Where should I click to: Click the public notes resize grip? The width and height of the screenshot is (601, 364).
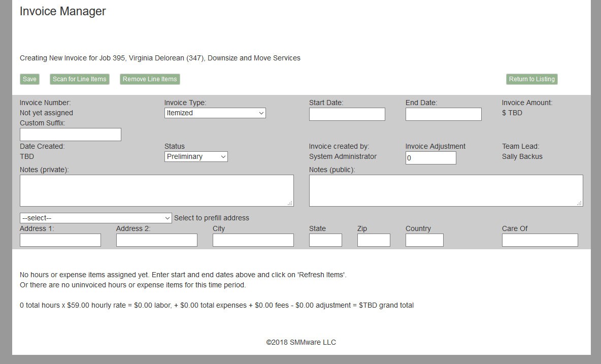click(580, 204)
